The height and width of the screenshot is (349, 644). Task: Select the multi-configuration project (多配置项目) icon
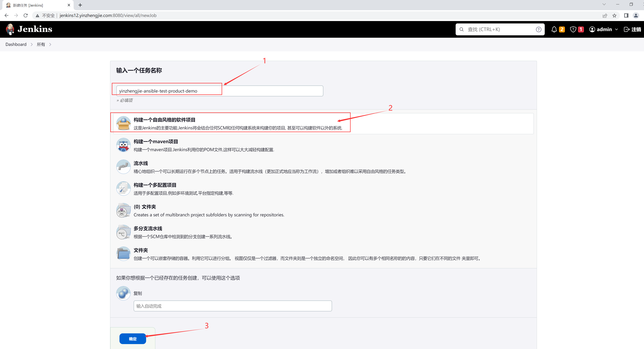click(123, 189)
